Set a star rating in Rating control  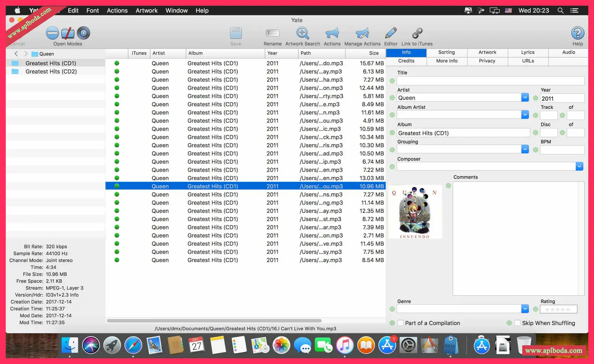(x=558, y=309)
